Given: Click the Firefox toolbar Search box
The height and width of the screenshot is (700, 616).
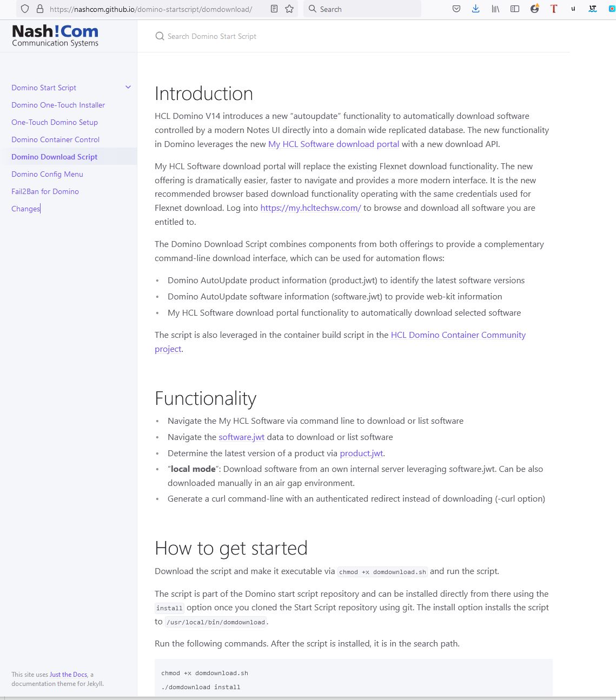Looking at the screenshot, I should pos(362,9).
